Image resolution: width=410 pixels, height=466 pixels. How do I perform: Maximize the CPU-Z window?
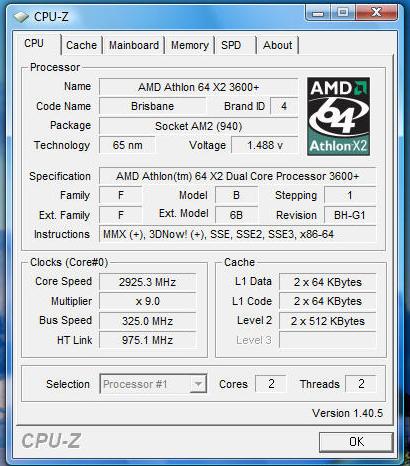tap(343, 13)
